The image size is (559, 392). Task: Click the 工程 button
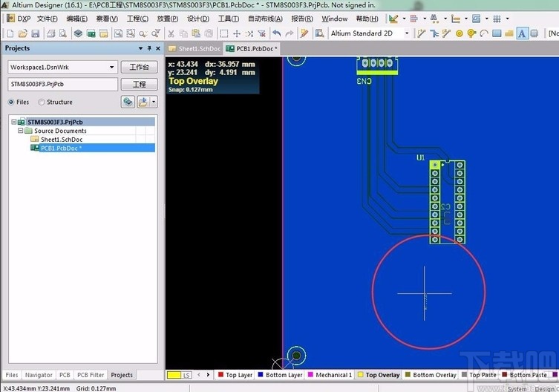tap(140, 85)
